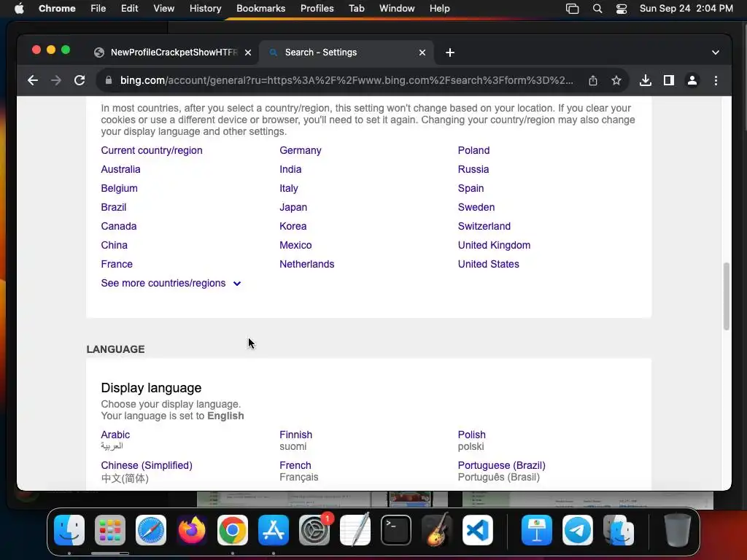Select Brazil country link
This screenshot has width=747, height=560.
point(113,208)
